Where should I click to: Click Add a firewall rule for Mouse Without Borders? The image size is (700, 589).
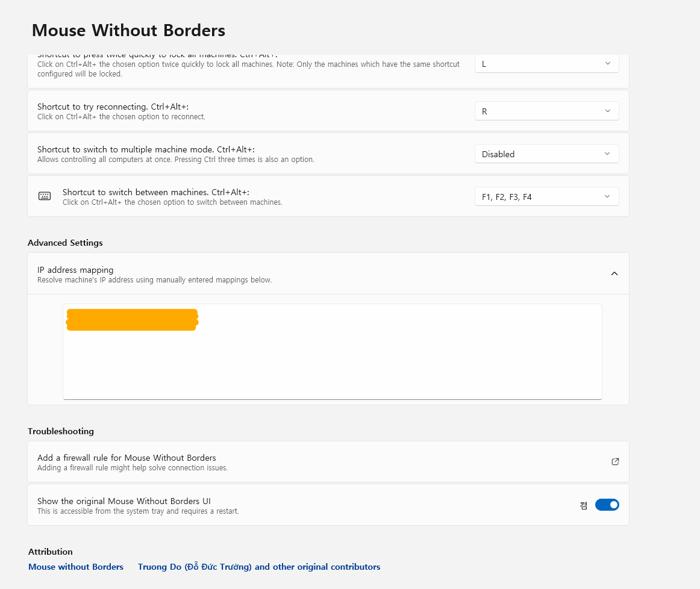tap(127, 458)
